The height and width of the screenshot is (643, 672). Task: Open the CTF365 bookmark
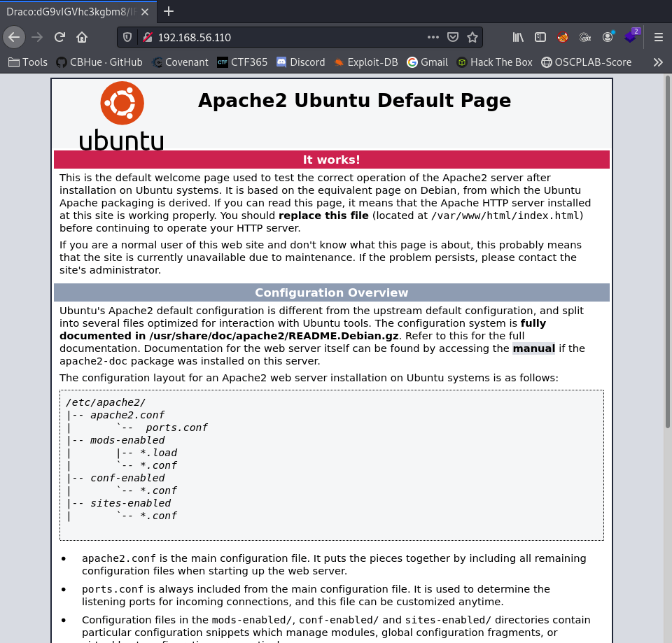pos(243,62)
